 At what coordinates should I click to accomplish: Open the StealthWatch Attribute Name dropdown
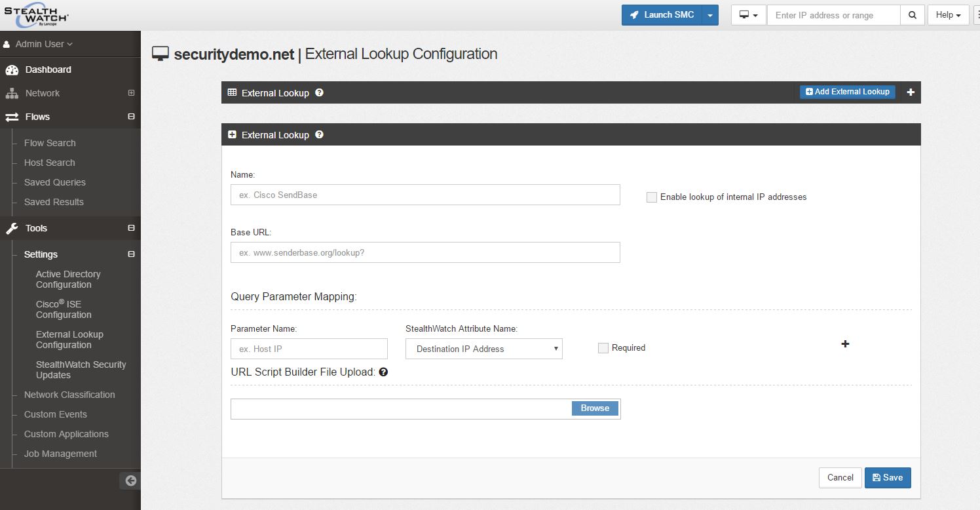click(x=484, y=349)
